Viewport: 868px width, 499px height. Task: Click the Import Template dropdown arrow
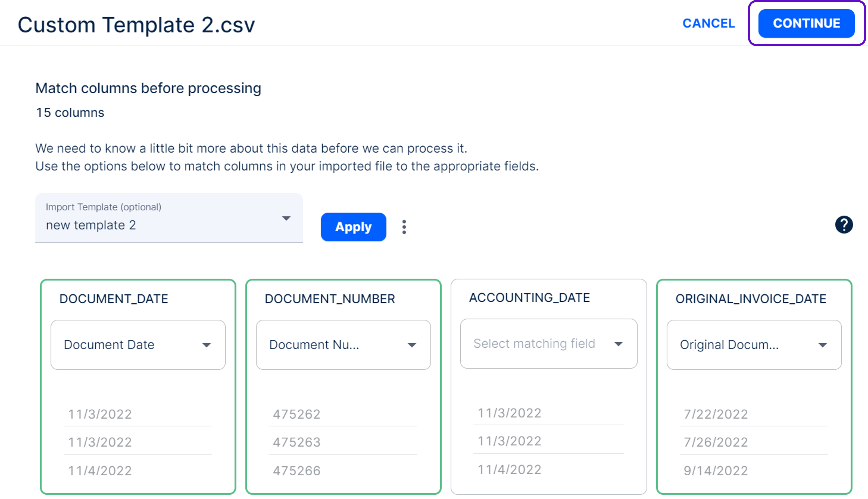tap(286, 218)
